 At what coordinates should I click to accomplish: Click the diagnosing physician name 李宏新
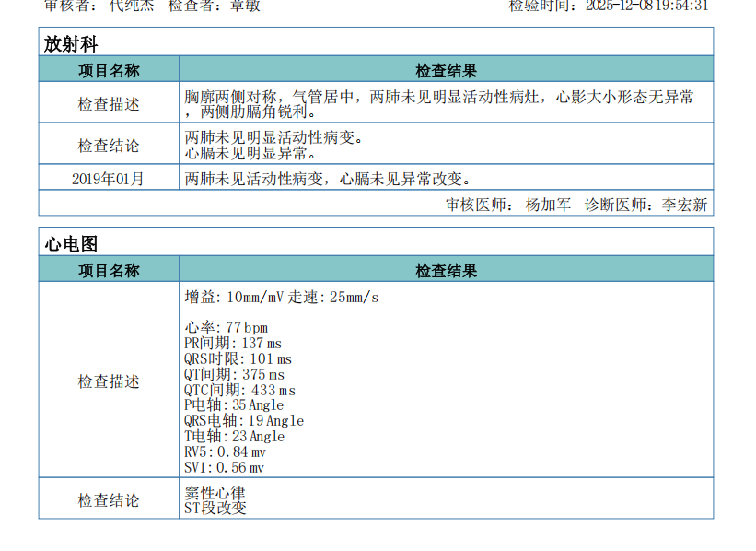point(684,205)
